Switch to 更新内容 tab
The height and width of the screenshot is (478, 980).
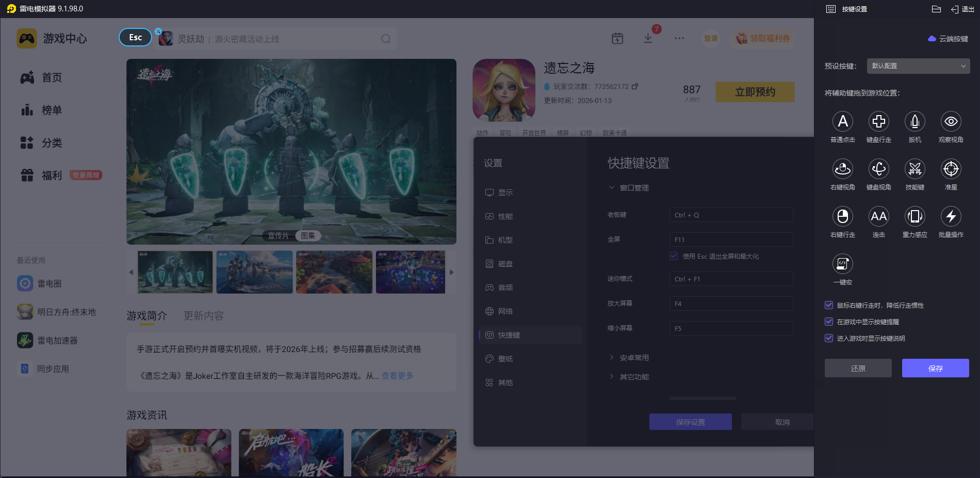(204, 315)
